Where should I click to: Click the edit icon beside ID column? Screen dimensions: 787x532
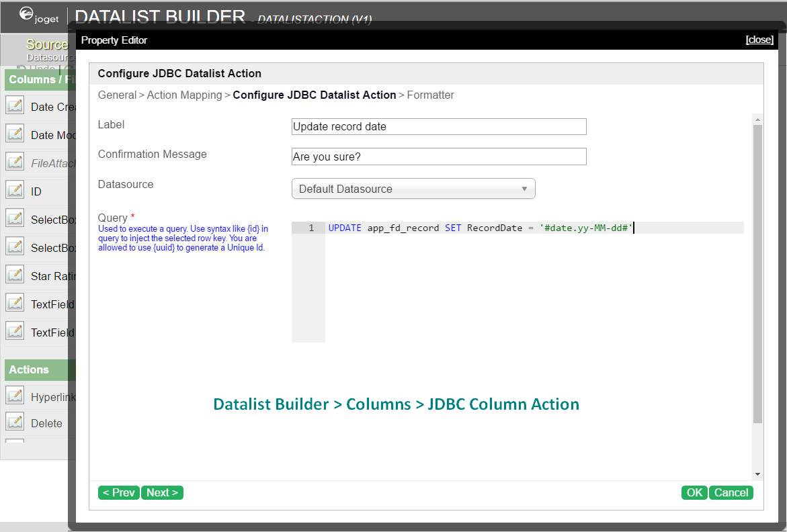pyautogui.click(x=15, y=190)
